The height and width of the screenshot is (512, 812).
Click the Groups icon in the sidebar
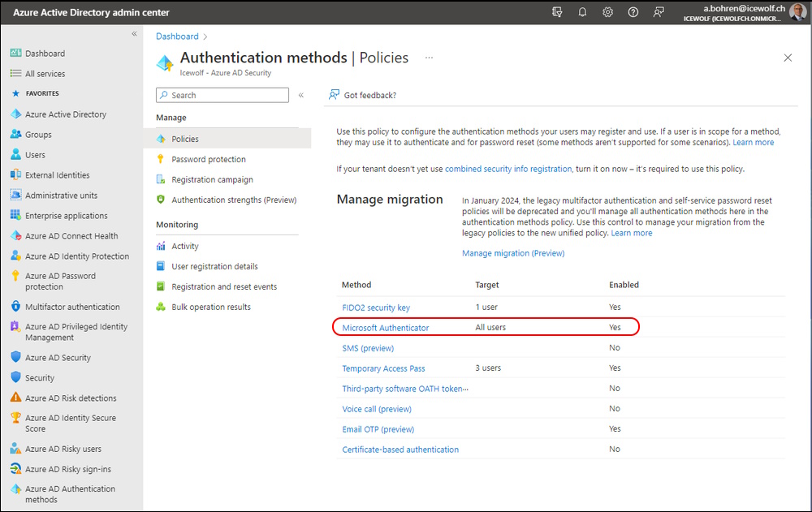15,134
